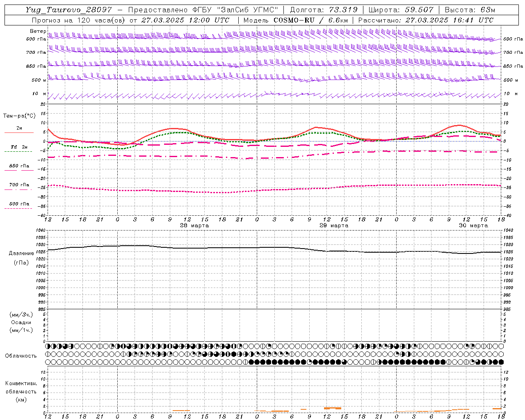
Task: Click the Давление pressure chart label
Action: click(21, 253)
